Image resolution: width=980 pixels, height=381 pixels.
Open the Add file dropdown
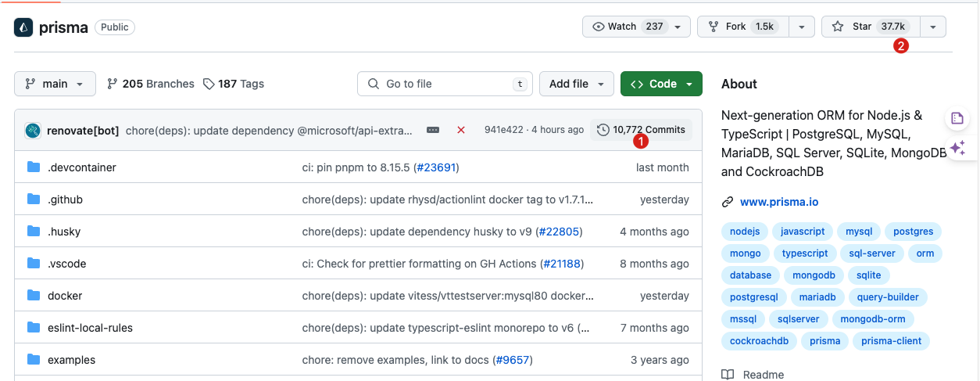577,84
